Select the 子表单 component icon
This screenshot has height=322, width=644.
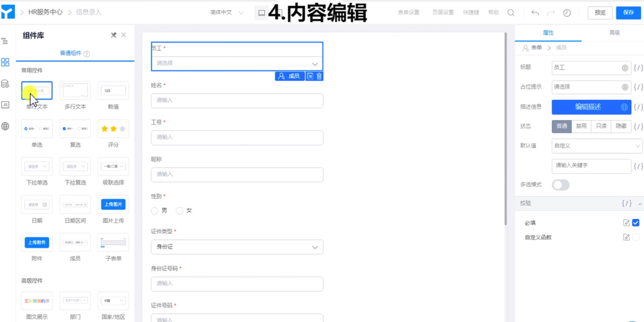point(113,242)
